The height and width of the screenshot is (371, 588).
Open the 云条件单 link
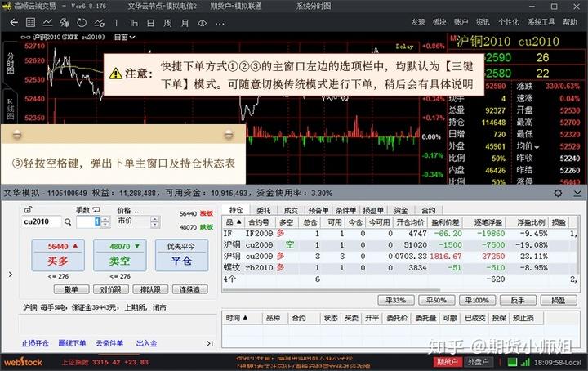coord(109,343)
